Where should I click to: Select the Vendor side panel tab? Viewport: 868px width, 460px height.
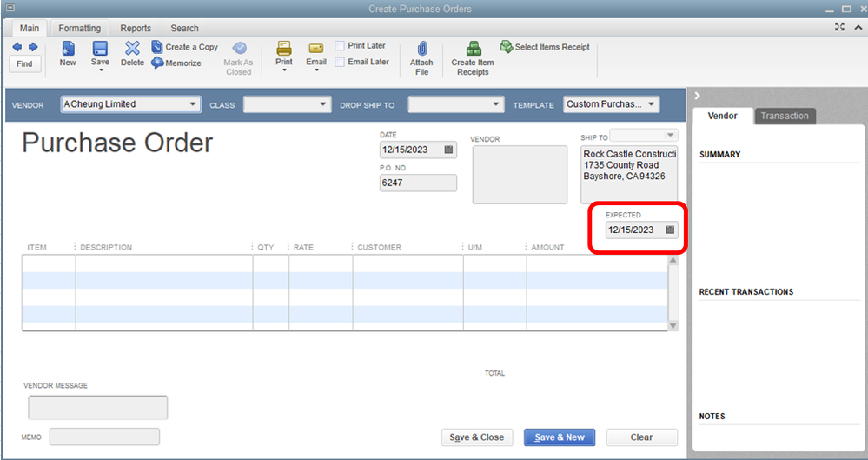(722, 116)
